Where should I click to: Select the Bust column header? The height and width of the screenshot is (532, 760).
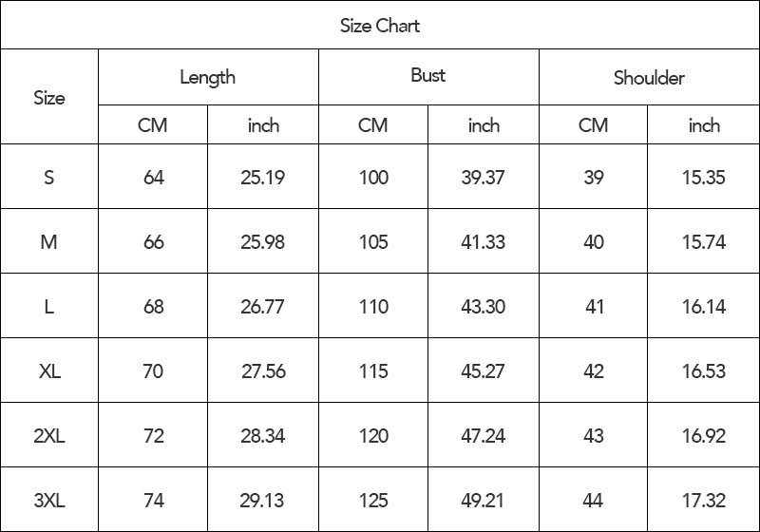click(x=427, y=76)
